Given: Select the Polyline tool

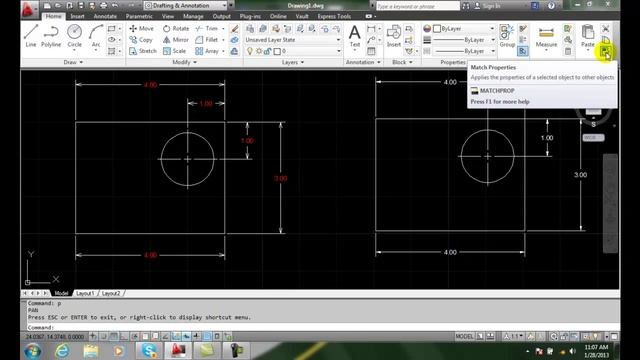Looking at the screenshot, I should 51,36.
